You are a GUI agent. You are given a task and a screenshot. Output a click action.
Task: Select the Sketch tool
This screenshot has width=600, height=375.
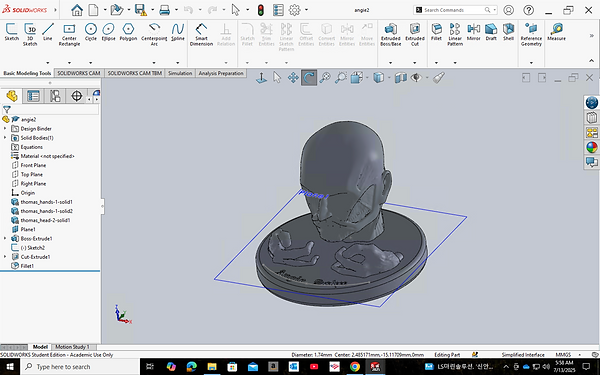[x=11, y=32]
